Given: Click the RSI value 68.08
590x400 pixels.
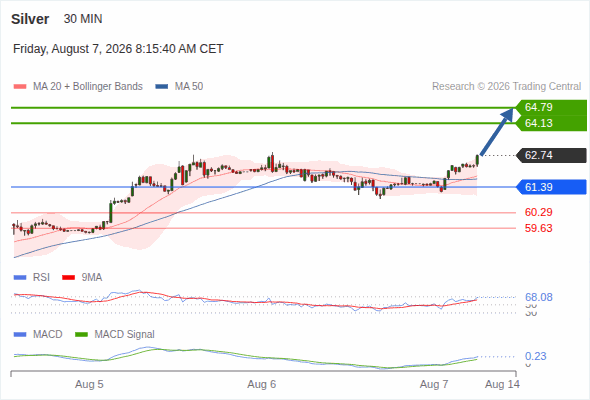Looking at the screenshot, I should [539, 297].
